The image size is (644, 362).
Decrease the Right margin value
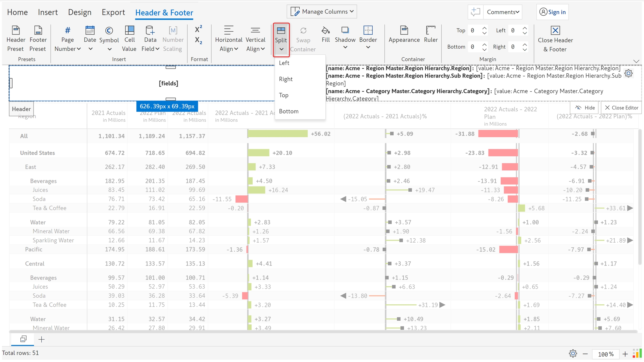pos(525,50)
